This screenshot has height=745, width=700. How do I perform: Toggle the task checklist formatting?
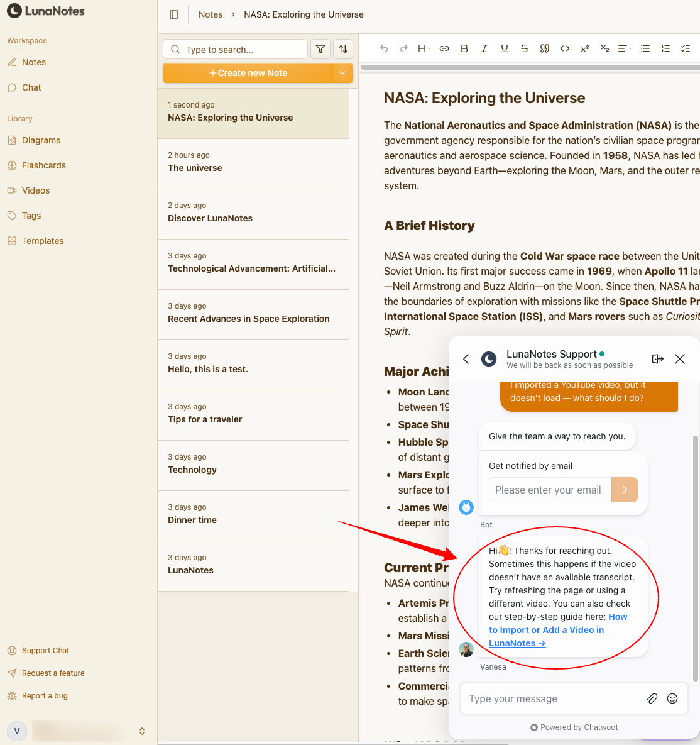point(686,48)
